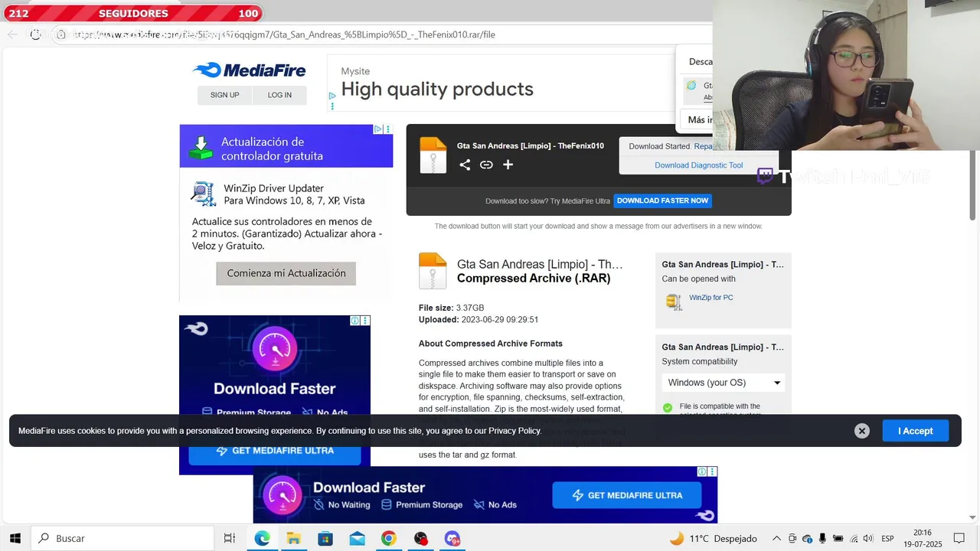
Task: Click the LOG IN button
Action: click(x=279, y=95)
